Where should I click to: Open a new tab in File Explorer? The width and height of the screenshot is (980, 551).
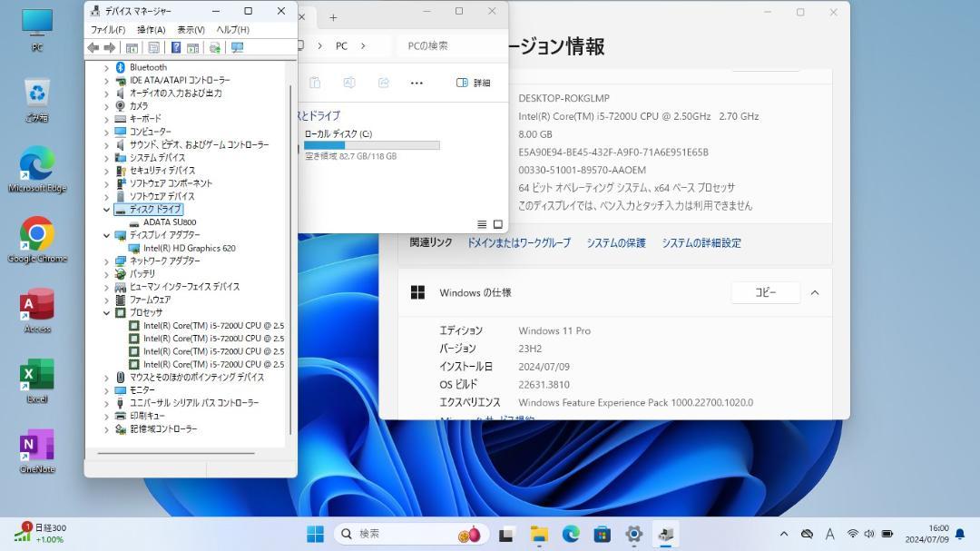[x=333, y=17]
